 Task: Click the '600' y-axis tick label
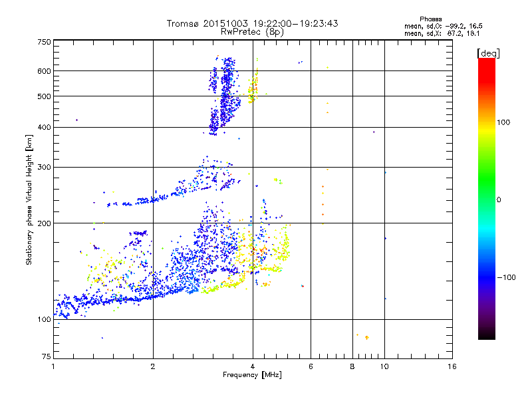point(44,71)
